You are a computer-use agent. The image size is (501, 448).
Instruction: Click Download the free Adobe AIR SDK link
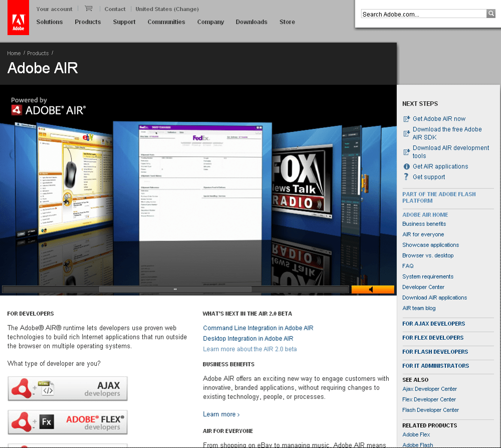pyautogui.click(x=447, y=133)
